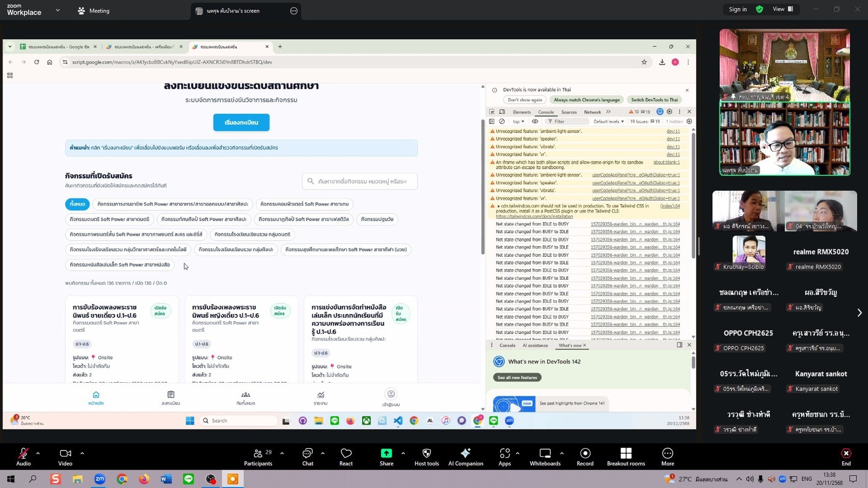Open the Zoom Workplace dropdown chevron
Viewport: 868px width, 488px height.
tap(57, 10)
